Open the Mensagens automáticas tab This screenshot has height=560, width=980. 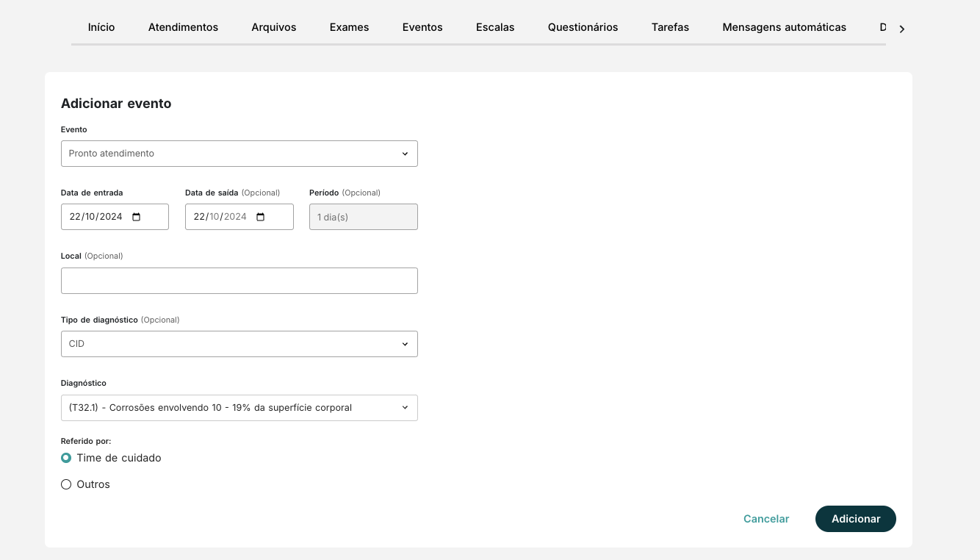click(784, 27)
